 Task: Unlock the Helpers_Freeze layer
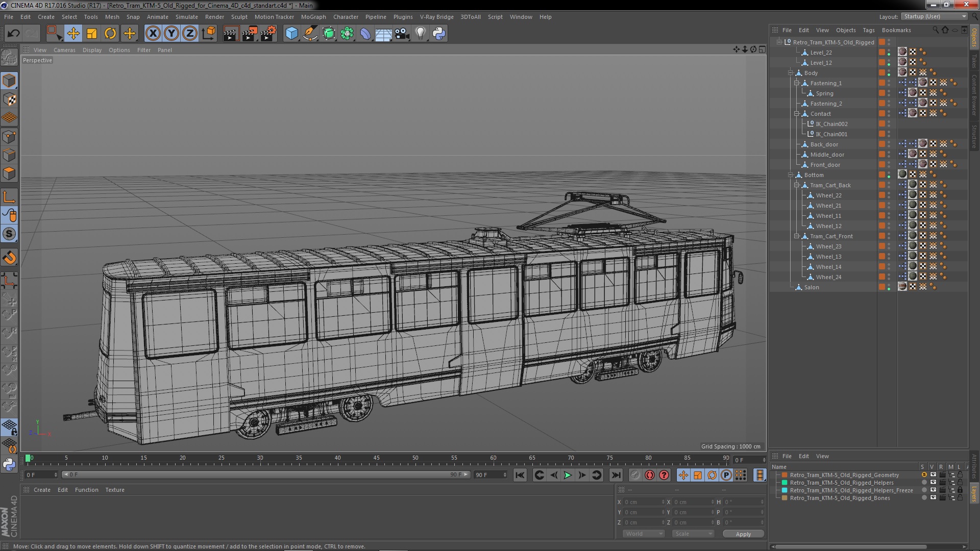pyautogui.click(x=960, y=490)
